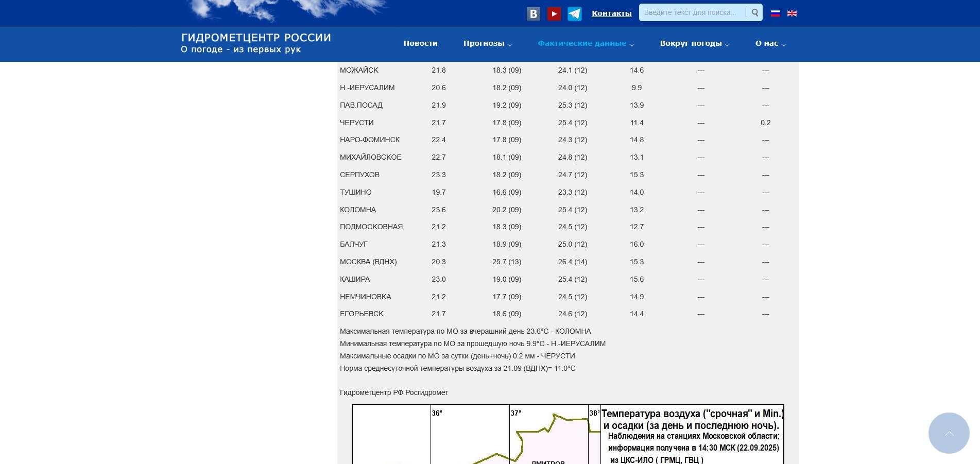Click the ЧЕРУСТИ precipitation value 0.2
The height and width of the screenshot is (464, 980).
[765, 123]
